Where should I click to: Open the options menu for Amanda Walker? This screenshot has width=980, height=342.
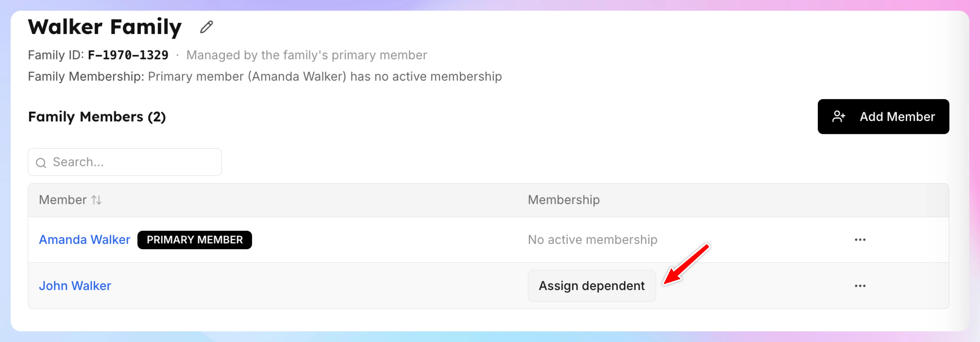[860, 240]
